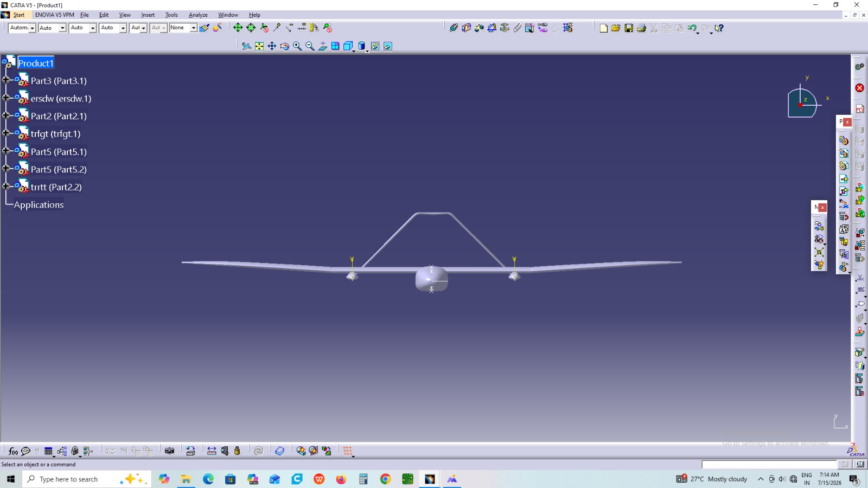Click the Snap green arrows icon

251,28
